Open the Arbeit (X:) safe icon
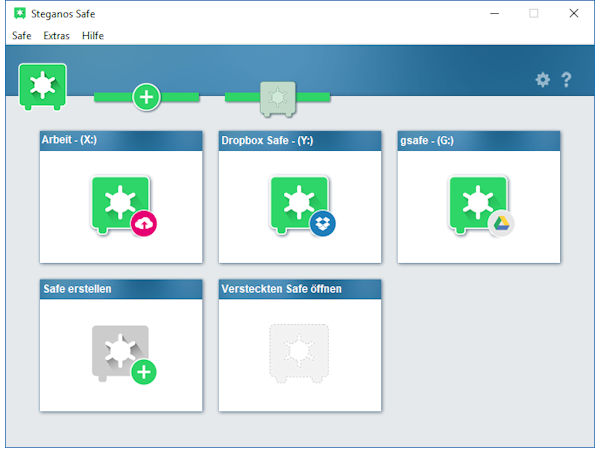The width and height of the screenshot is (600, 453). (121, 204)
